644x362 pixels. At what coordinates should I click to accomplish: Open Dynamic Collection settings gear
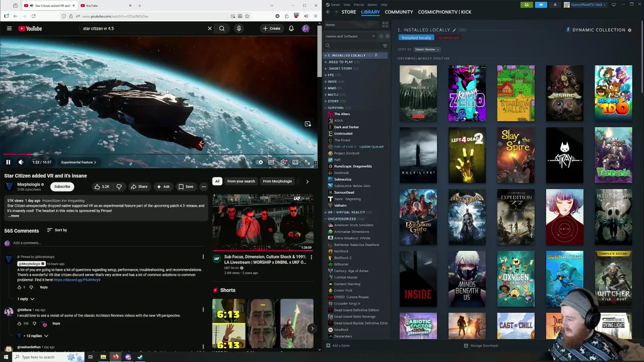(x=629, y=30)
